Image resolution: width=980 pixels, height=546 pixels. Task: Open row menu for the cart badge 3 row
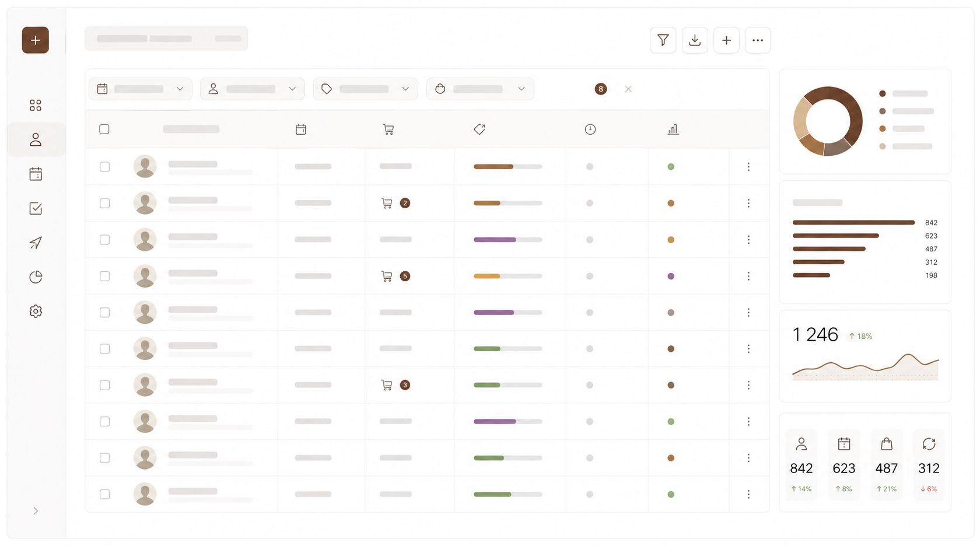coord(748,385)
